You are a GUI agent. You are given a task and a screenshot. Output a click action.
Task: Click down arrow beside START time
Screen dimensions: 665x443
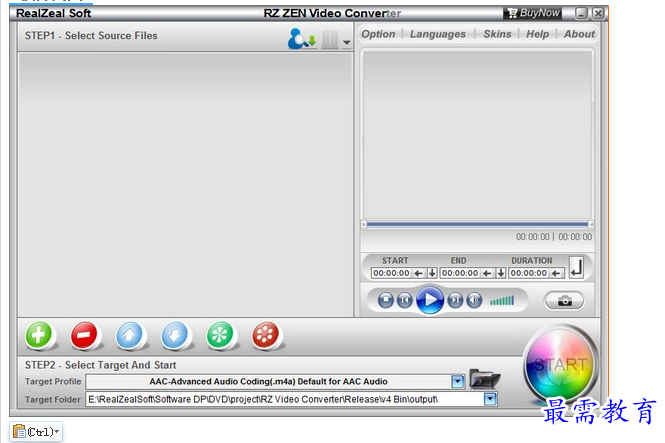coord(432,273)
